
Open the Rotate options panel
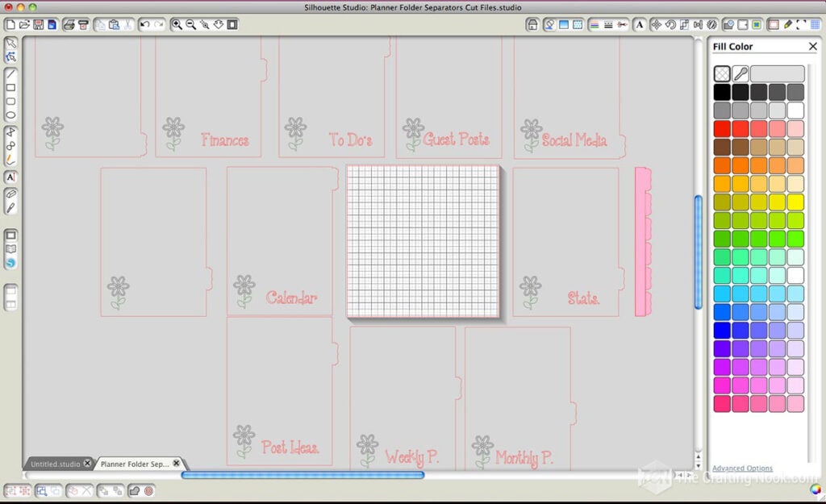coord(670,25)
